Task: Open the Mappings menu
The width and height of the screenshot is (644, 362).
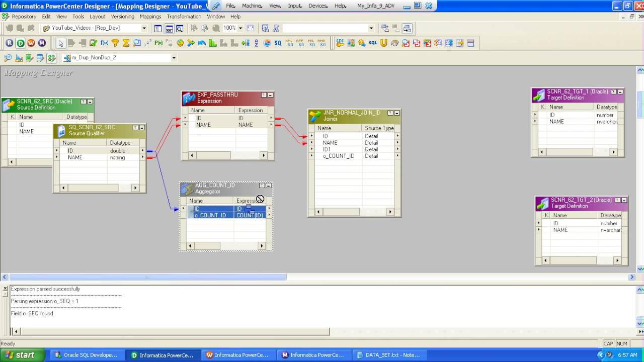Action: tap(150, 17)
